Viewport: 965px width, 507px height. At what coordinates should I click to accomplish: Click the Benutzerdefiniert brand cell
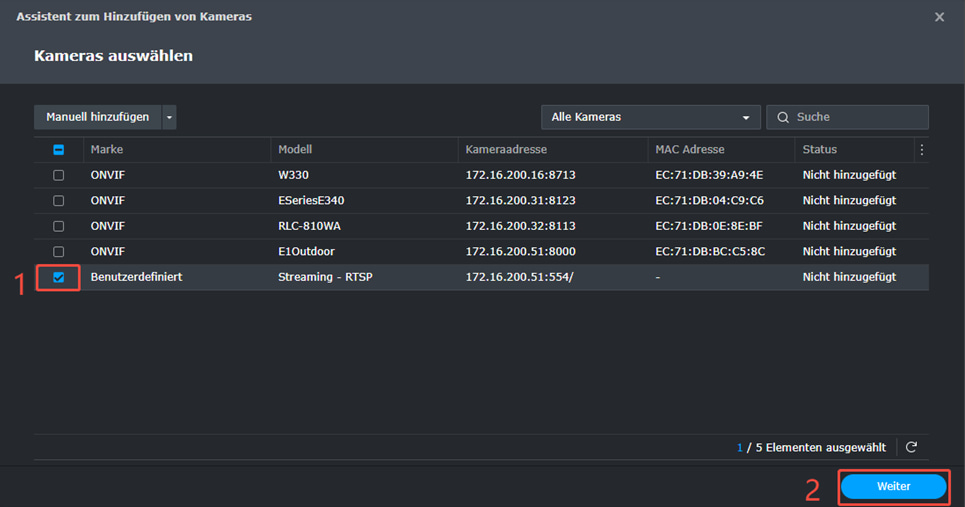[137, 277]
